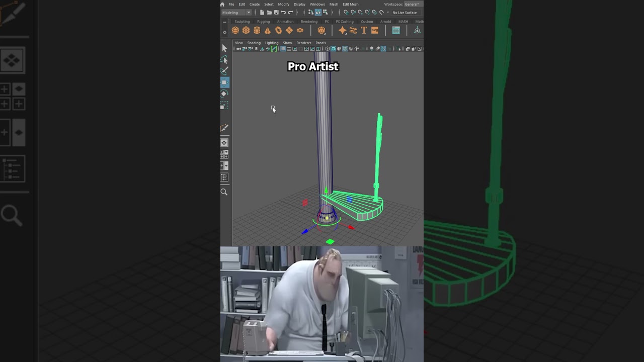644x362 pixels.
Task: Switch to four view pane layout
Action: [x=224, y=154]
